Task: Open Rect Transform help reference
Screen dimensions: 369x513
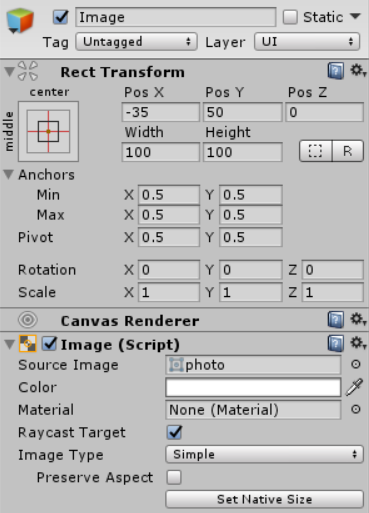Action: point(336,71)
